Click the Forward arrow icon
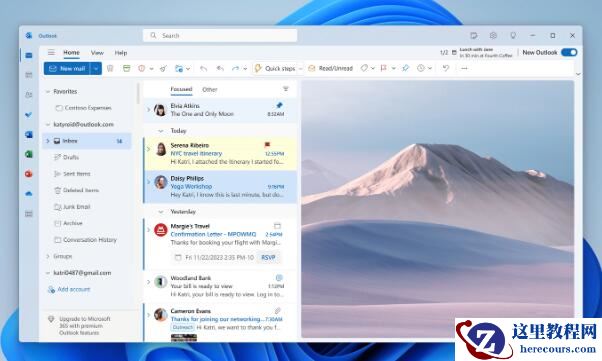Image resolution: width=602 pixels, height=361 pixels. 235,68
